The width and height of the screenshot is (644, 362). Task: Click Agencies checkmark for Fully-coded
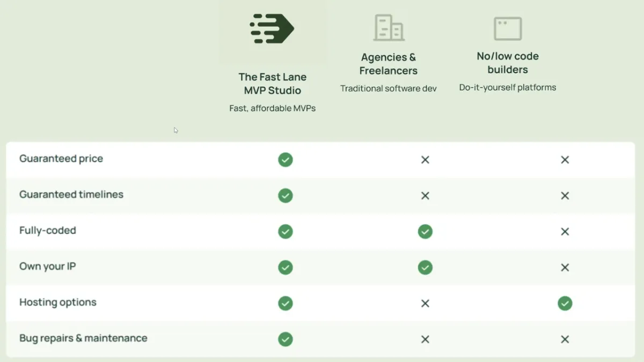click(x=425, y=232)
